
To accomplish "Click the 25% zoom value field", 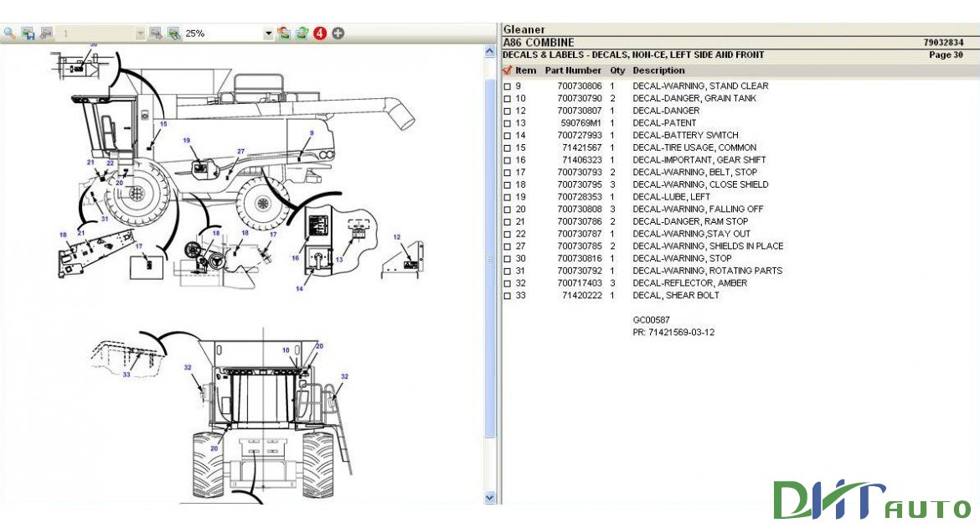I will (223, 34).
